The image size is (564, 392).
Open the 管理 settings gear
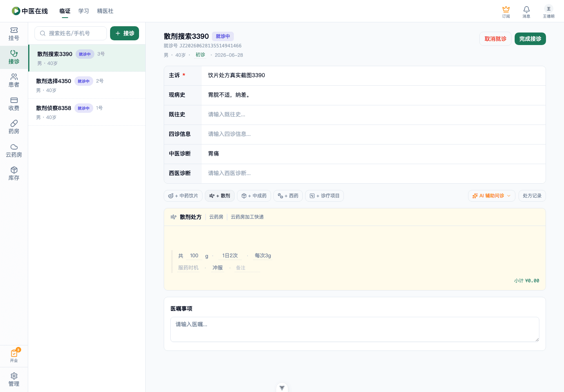coord(14,379)
